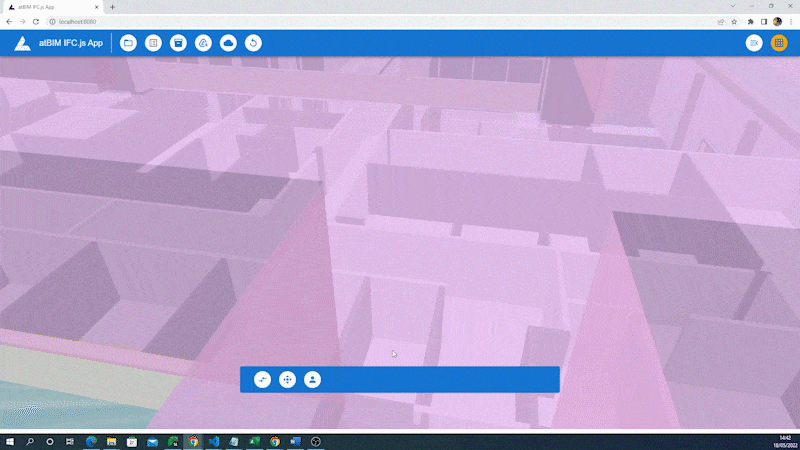Open the Chrome three-dot menu
The width and height of the screenshot is (800, 450).
pyautogui.click(x=791, y=21)
